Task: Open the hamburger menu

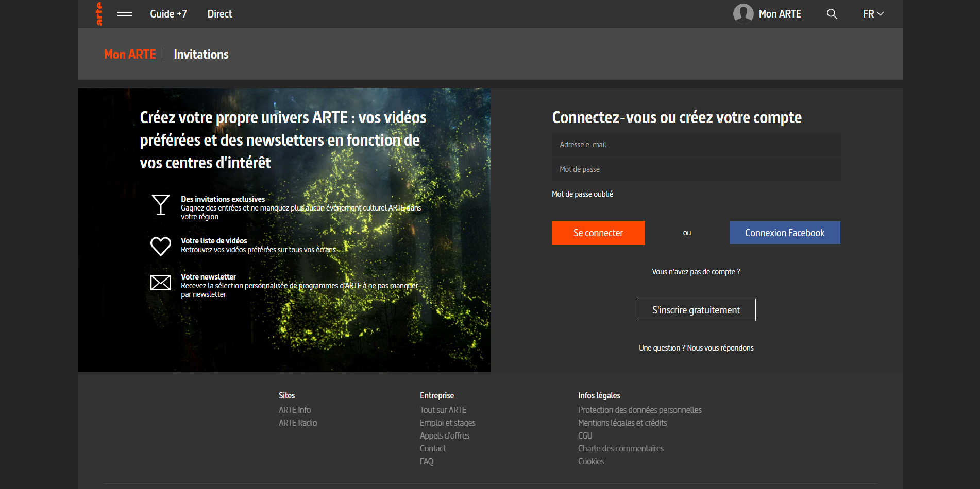Action: click(x=125, y=14)
